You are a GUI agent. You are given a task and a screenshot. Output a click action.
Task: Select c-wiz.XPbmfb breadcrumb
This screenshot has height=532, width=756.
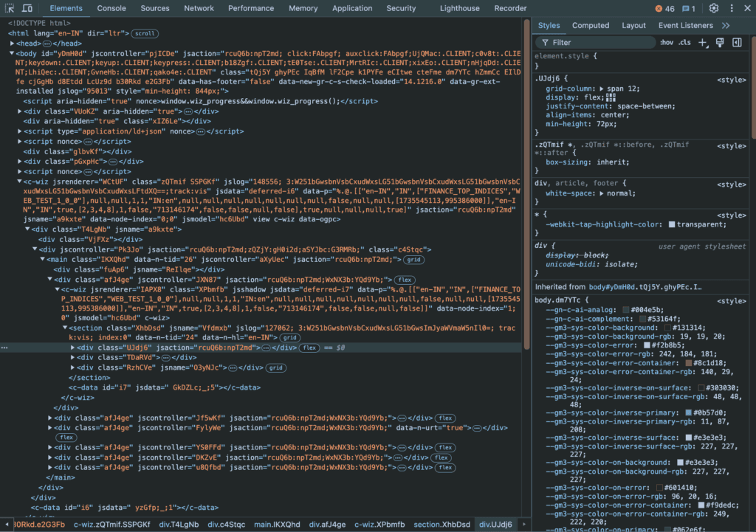[x=379, y=525]
